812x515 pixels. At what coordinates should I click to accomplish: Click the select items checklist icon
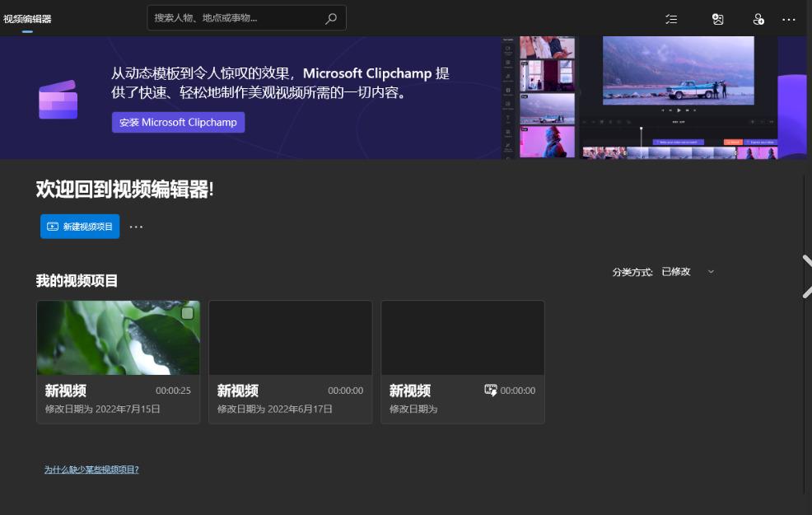(x=672, y=19)
